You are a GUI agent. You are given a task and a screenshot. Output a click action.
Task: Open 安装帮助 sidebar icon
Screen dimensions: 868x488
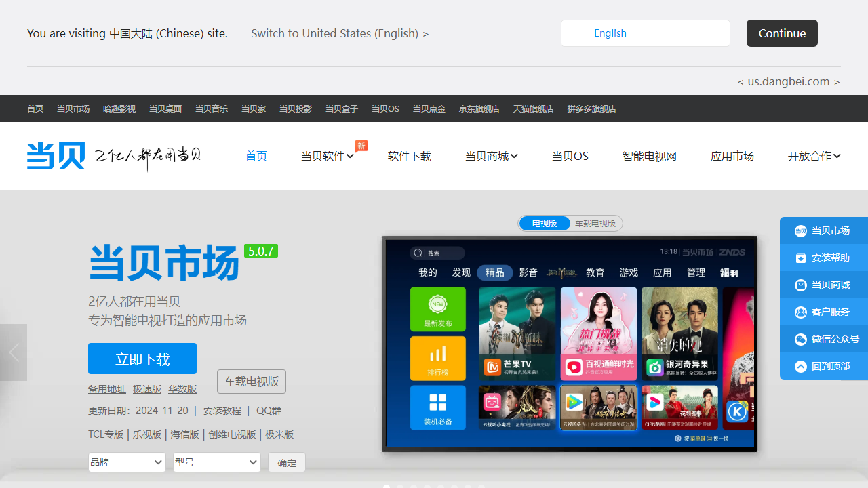[x=801, y=258]
